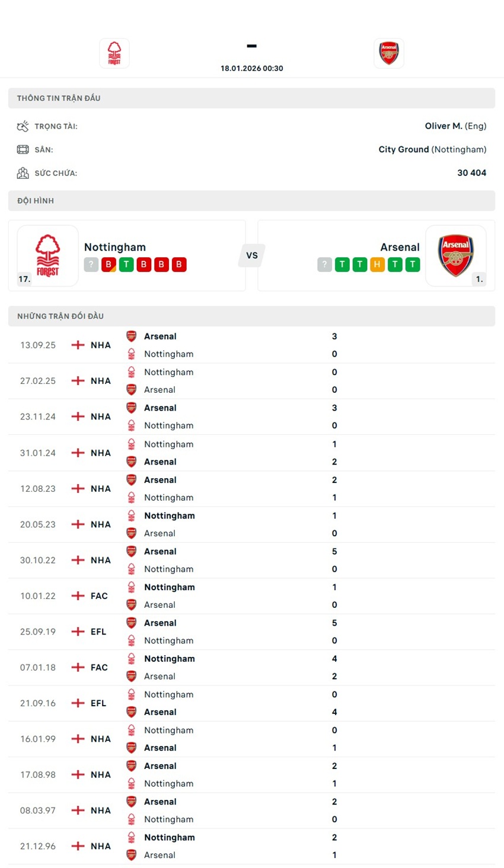504x868 pixels.
Task: Click the Nottingham tree crest in the 10.01.22 row
Action: (x=131, y=587)
